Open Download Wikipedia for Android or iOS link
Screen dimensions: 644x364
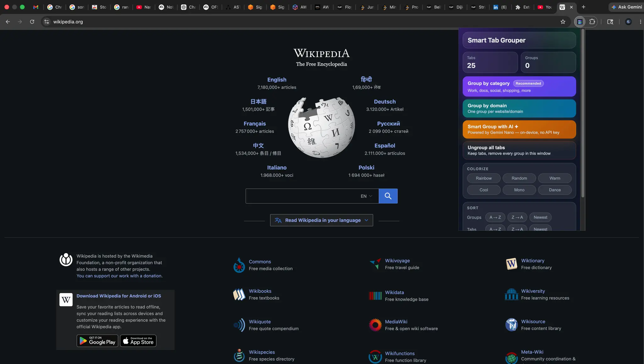pyautogui.click(x=119, y=296)
